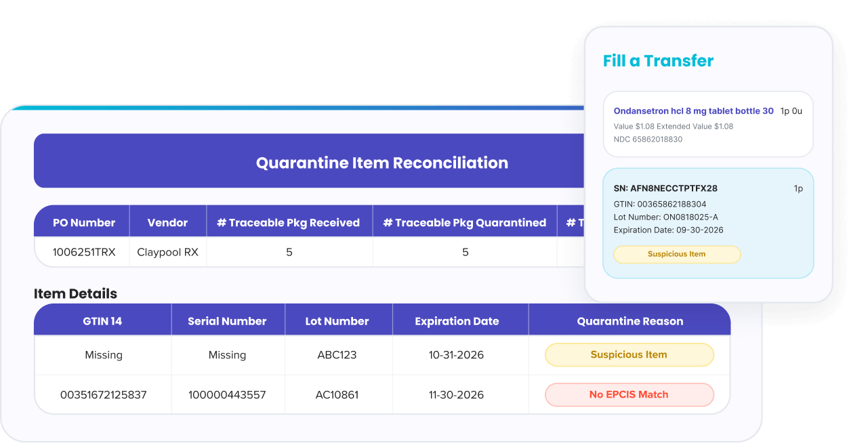Click the Quarantine Item Reconciliation title banner
Screen dimensions: 868x443
[x=309, y=161]
